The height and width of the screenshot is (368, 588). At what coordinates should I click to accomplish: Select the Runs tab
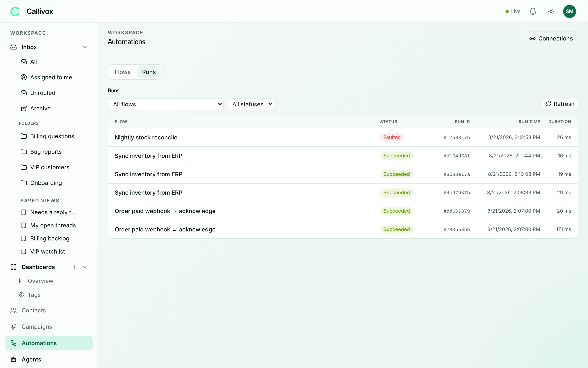pyautogui.click(x=149, y=72)
